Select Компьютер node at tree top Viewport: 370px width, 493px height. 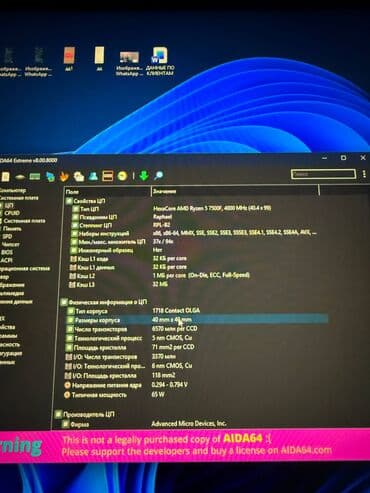[13, 190]
